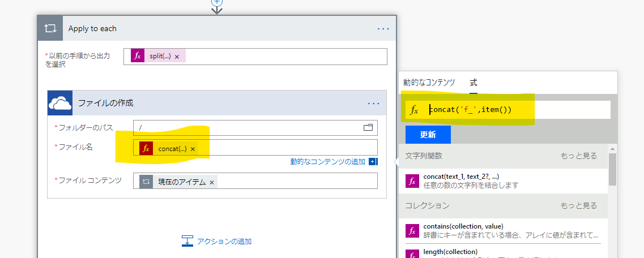Viewport: 644px width, 258px height.
Task: Select concat(text_1, text_2?, ...) function
Action: click(x=503, y=181)
